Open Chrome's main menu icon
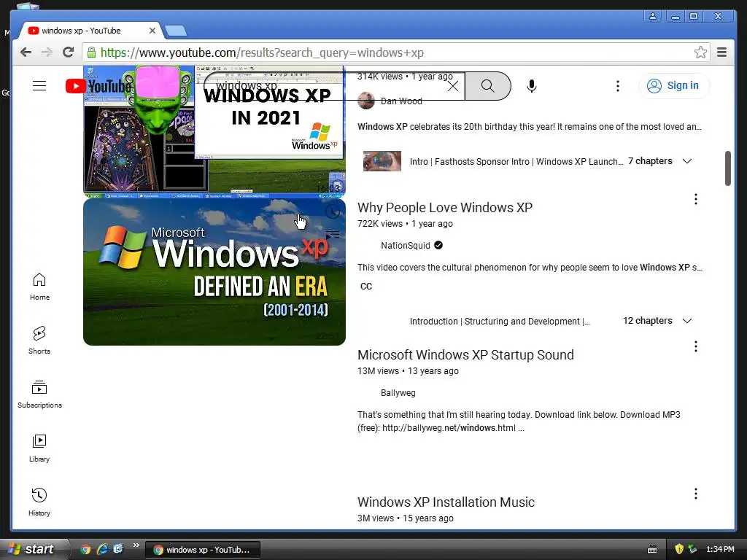The width and height of the screenshot is (747, 560). coord(721,52)
